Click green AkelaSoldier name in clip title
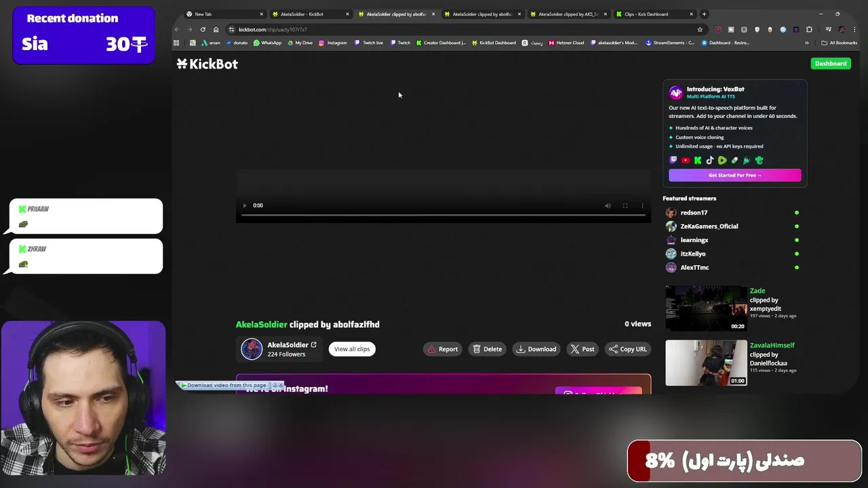 tap(261, 325)
